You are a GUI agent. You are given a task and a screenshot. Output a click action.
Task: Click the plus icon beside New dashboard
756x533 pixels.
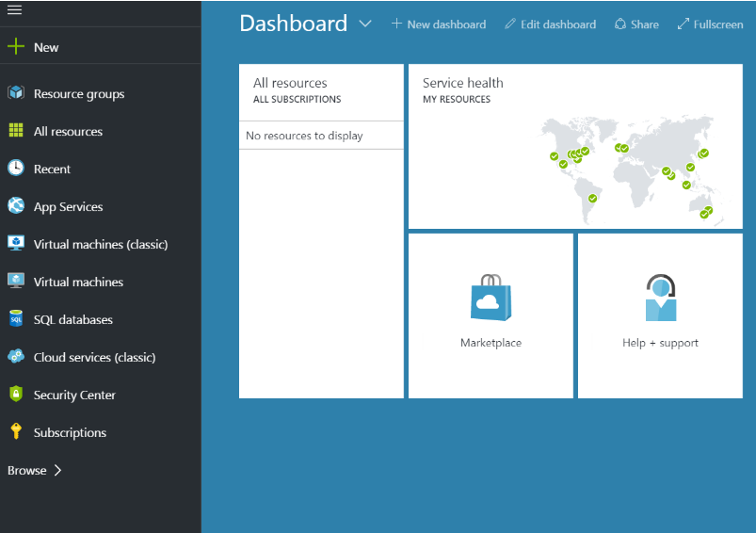[x=396, y=24]
